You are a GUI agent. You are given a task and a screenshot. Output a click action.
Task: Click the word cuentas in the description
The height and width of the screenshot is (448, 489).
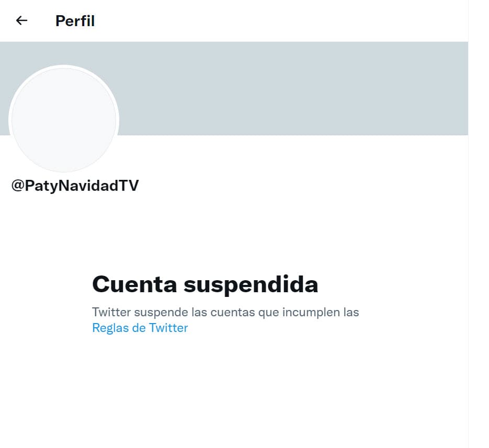(x=233, y=313)
